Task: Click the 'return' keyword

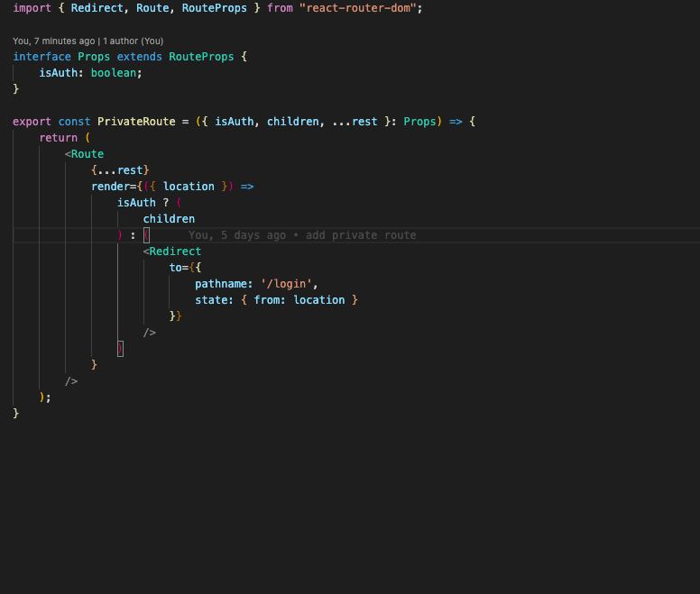Action: point(58,138)
